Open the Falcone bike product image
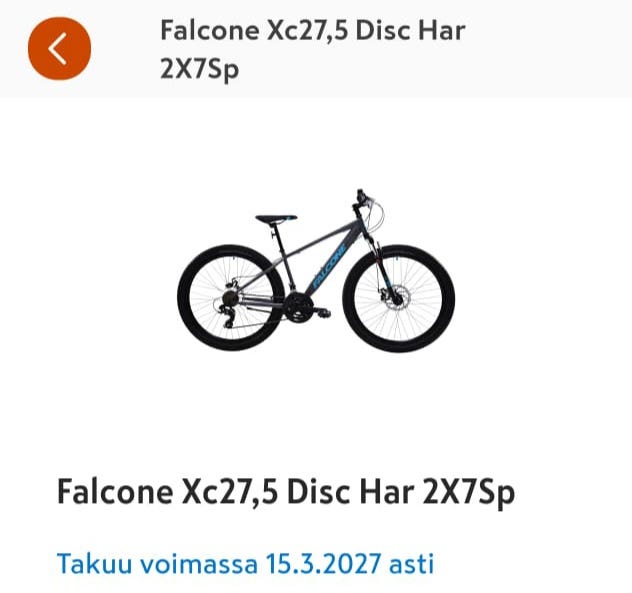The width and height of the screenshot is (632, 593). coord(316,270)
